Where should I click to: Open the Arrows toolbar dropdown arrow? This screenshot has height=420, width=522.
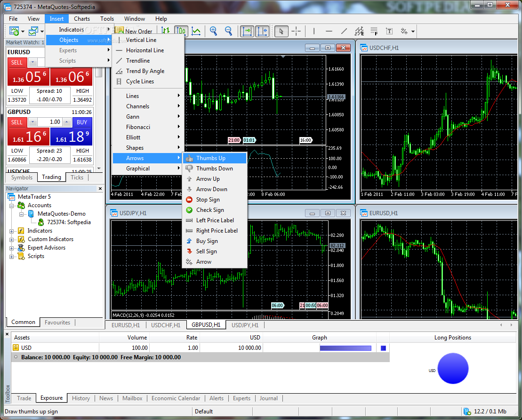click(x=413, y=32)
